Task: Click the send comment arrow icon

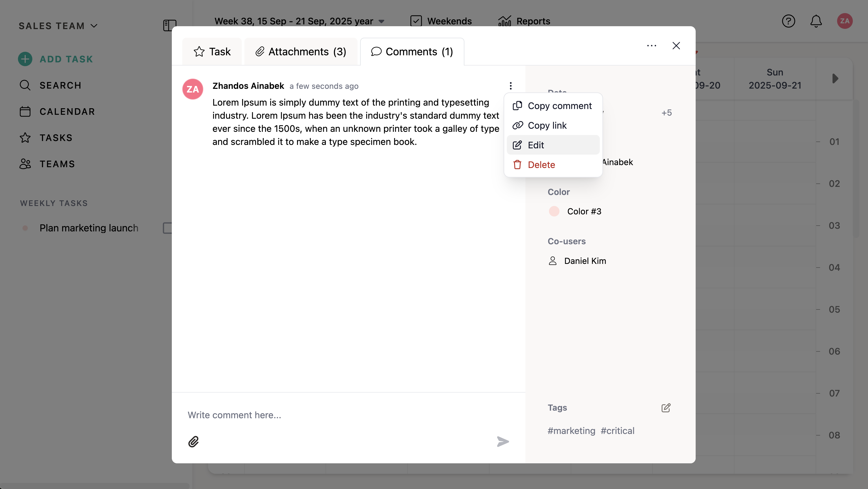Action: (x=503, y=442)
